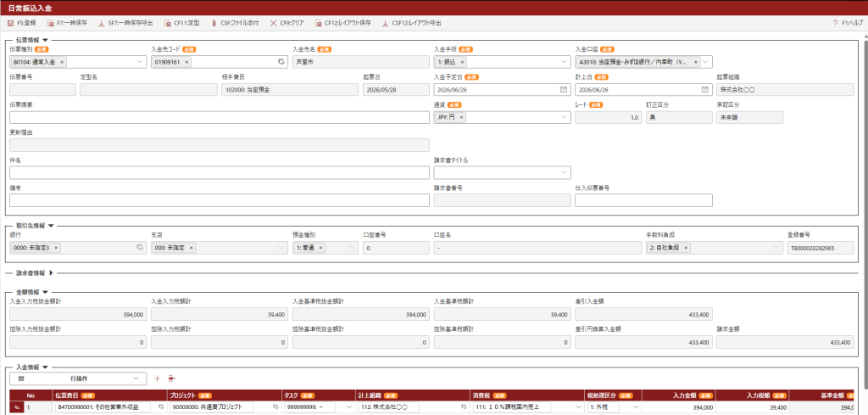The height and width of the screenshot is (415, 868).
Task: Collapse the 金額情報 section
Action: pyautogui.click(x=46, y=292)
